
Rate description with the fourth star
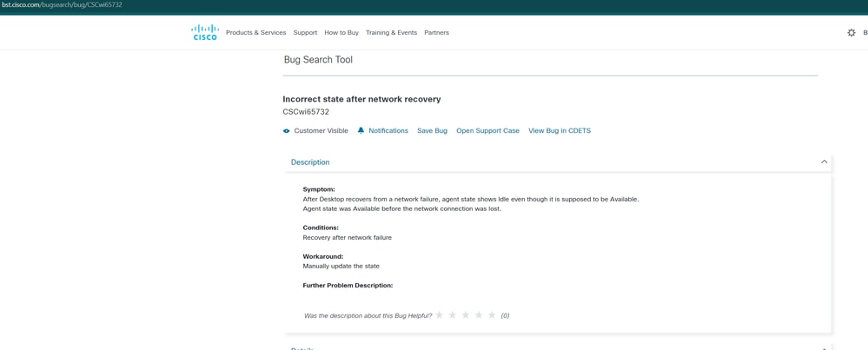[x=478, y=315]
